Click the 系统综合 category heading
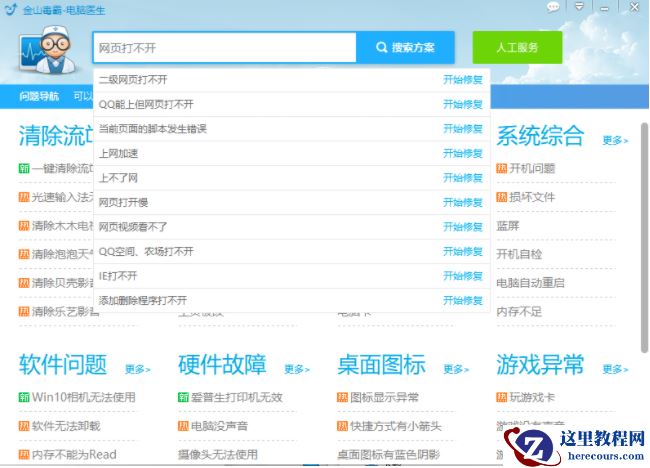Viewport: 650px width, 468px height. [540, 136]
